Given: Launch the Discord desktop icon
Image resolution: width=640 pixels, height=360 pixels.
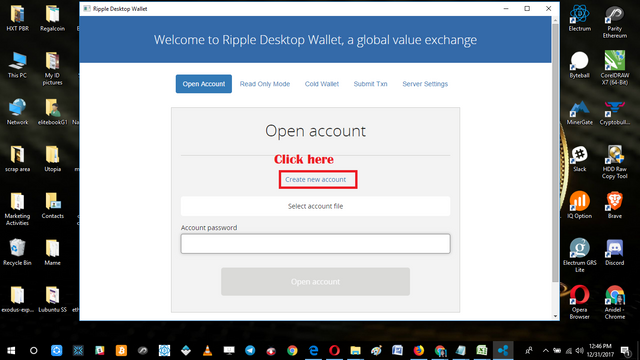Looking at the screenshot, I should click(615, 252).
